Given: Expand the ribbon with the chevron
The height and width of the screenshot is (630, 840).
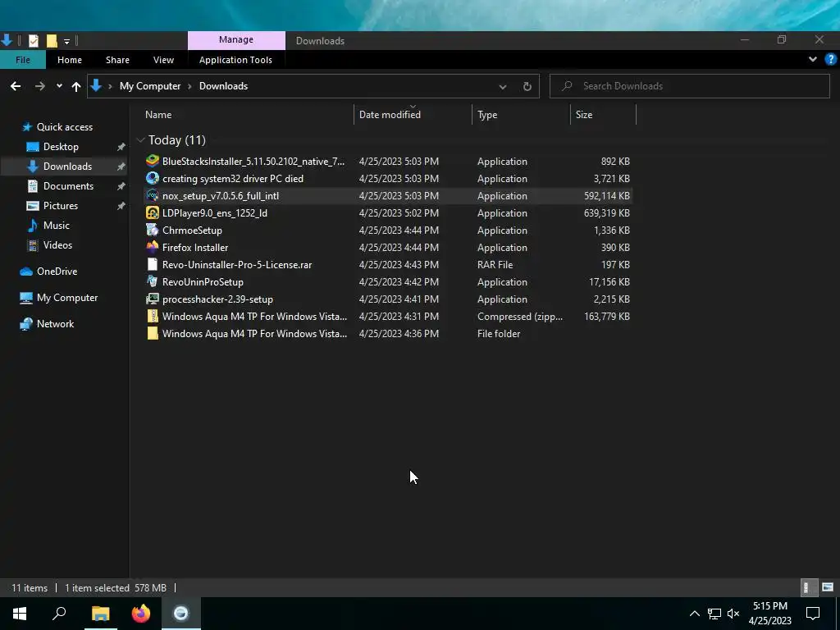Looking at the screenshot, I should pos(813,59).
